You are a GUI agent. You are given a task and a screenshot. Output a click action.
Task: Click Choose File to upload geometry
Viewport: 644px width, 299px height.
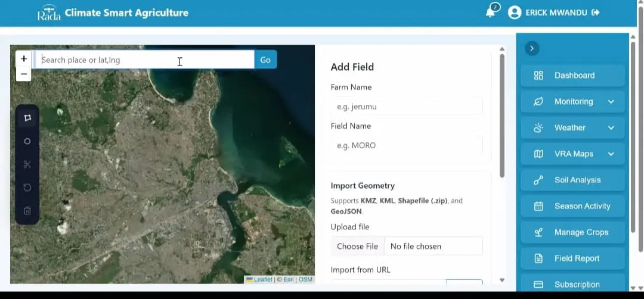357,246
